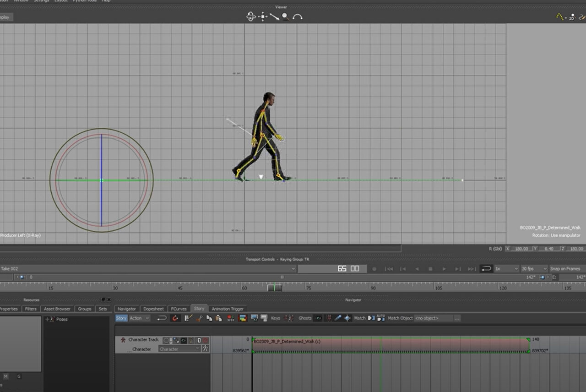Switch to the FCurves tab

point(179,309)
